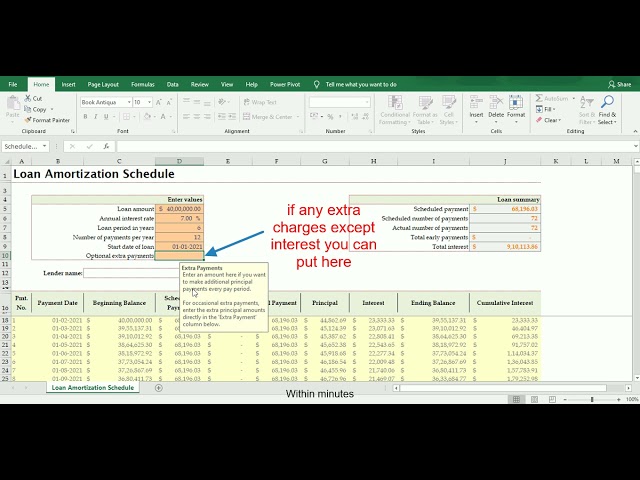
Task: Switch to the Power Pivot ribbon tab
Action: [x=285, y=84]
